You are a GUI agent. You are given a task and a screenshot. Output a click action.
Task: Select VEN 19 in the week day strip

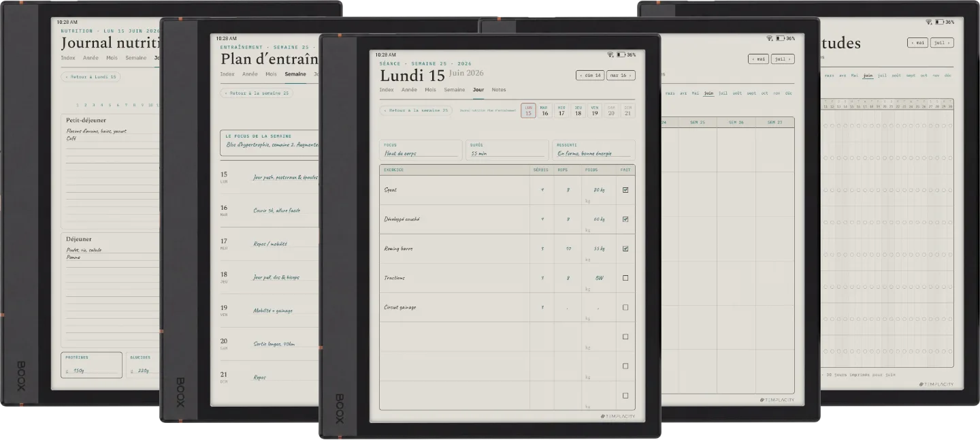point(595,110)
